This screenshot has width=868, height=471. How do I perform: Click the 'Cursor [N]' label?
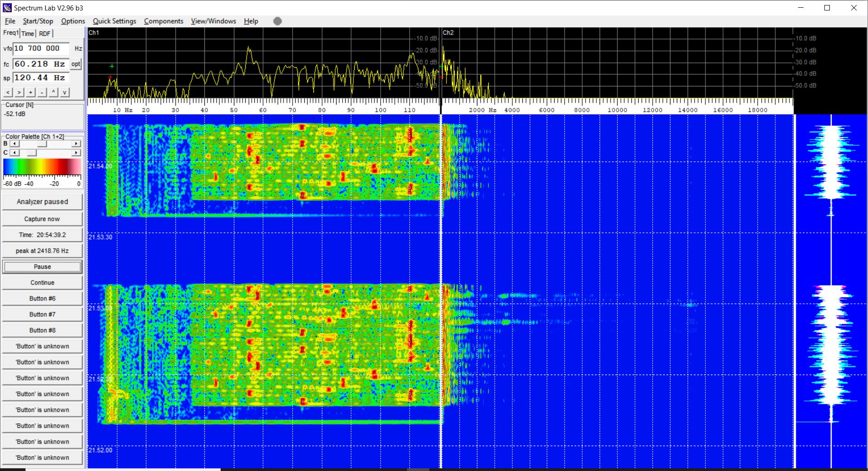(20, 105)
